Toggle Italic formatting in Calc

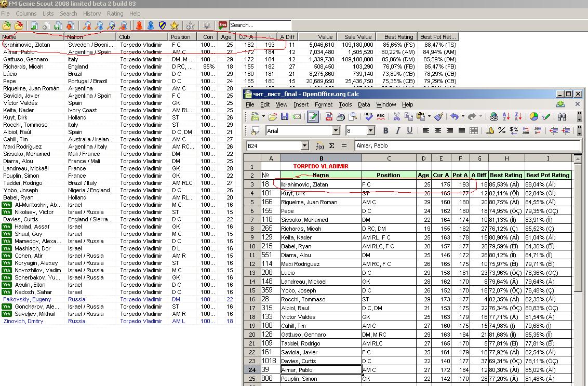click(397, 130)
